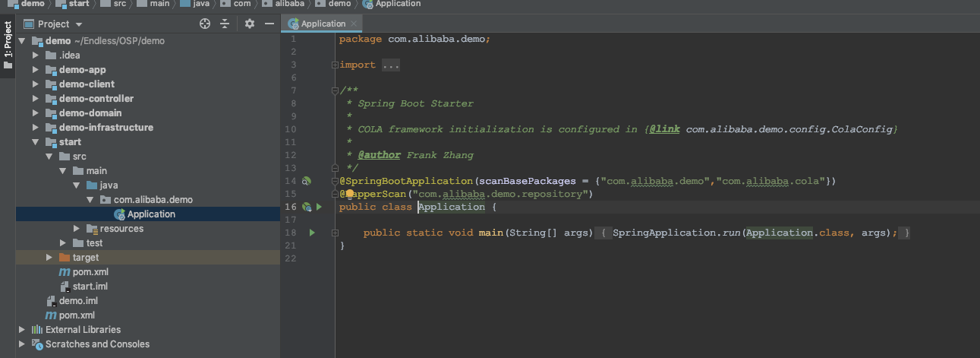Expand the External Libraries node
The width and height of the screenshot is (980, 358).
(21, 330)
